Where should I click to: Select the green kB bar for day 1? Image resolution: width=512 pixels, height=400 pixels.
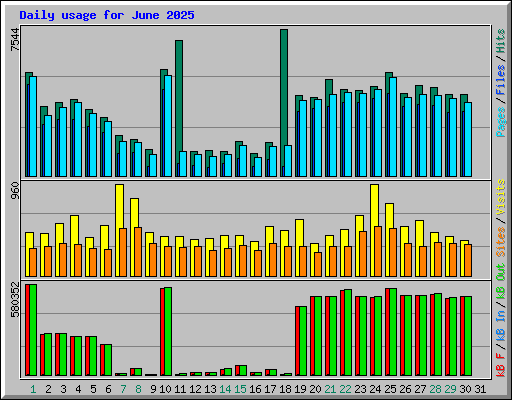[x=33, y=330]
